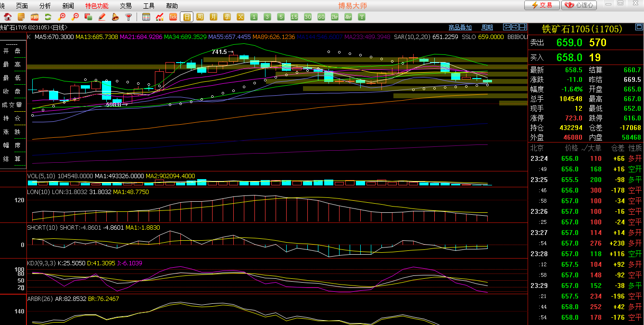Select the 3-minute period button
This screenshot has height=325, width=644.
click(x=267, y=17)
